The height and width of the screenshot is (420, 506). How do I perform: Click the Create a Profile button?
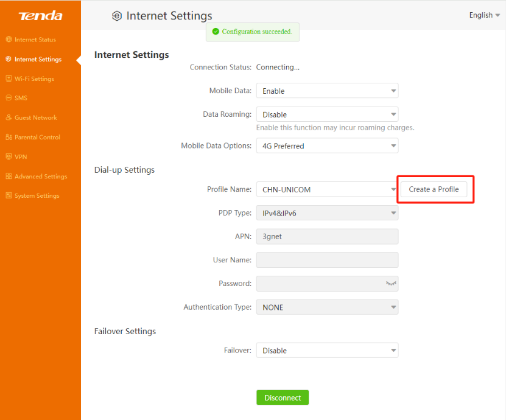pos(434,189)
